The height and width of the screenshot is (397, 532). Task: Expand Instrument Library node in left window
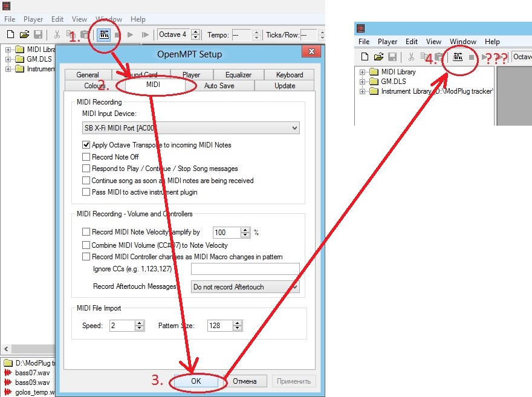coord(8,69)
